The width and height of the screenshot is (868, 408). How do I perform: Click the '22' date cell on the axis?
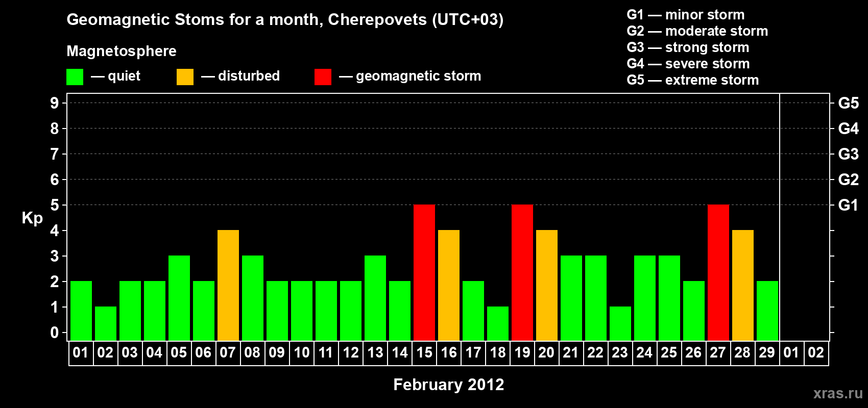(x=596, y=353)
